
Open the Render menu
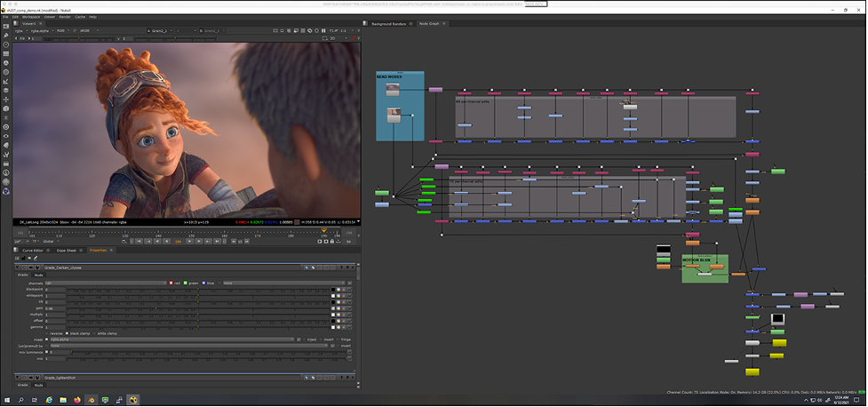point(65,17)
